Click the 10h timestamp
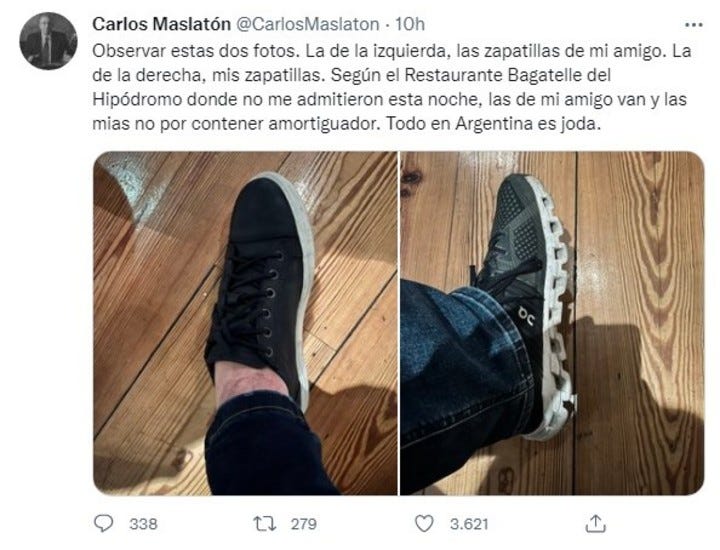This screenshot has height=550, width=720. pyautogui.click(x=410, y=24)
